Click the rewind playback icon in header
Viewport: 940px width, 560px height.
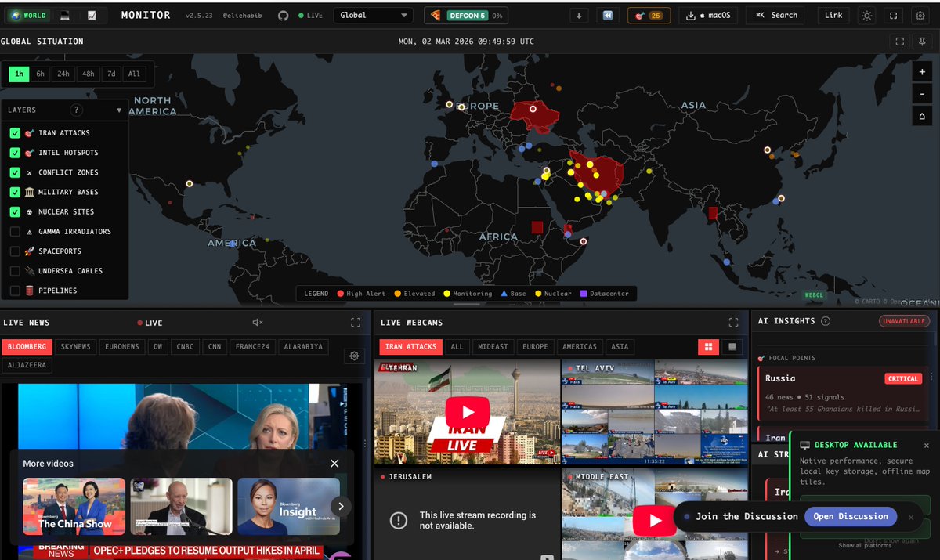pos(607,15)
